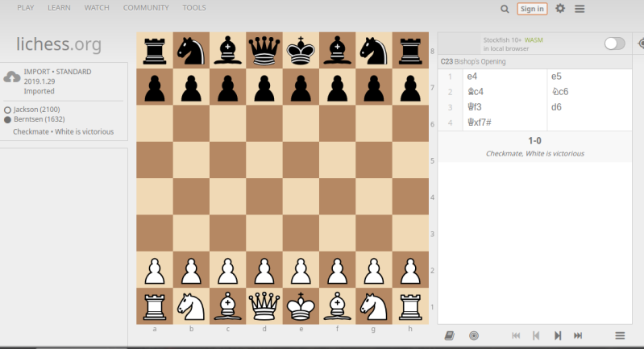Open the COMMUNITY menu

coord(146,8)
